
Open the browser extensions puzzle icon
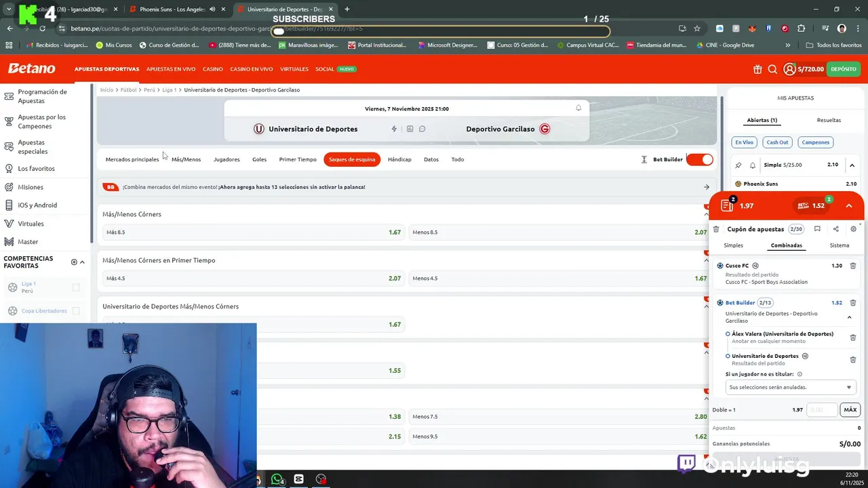[802, 28]
